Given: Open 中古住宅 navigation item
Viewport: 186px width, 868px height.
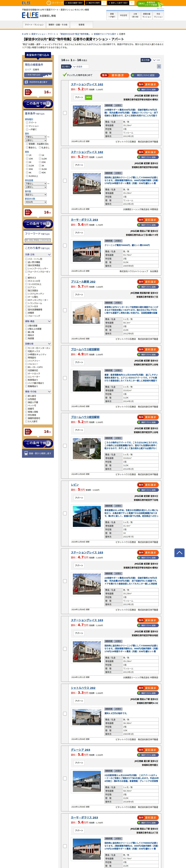Looking at the screenshot, I should tap(124, 15).
